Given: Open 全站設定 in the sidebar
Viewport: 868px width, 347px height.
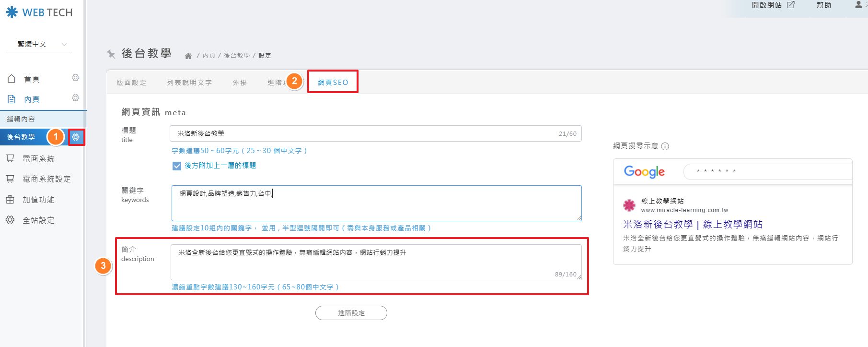Looking at the screenshot, I should click(x=38, y=220).
